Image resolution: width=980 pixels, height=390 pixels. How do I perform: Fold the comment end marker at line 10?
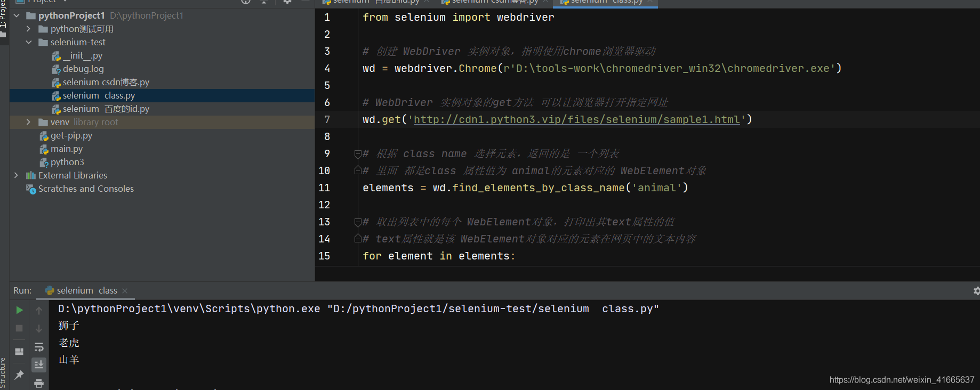[358, 170]
